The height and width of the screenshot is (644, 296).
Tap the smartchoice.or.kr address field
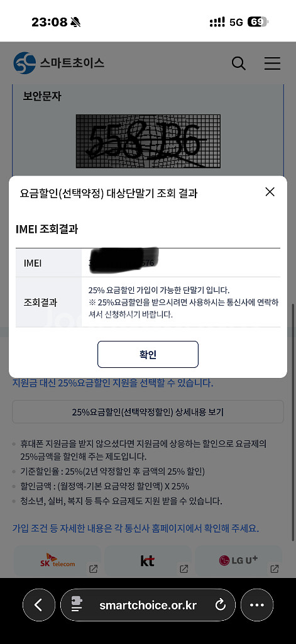[148, 604]
